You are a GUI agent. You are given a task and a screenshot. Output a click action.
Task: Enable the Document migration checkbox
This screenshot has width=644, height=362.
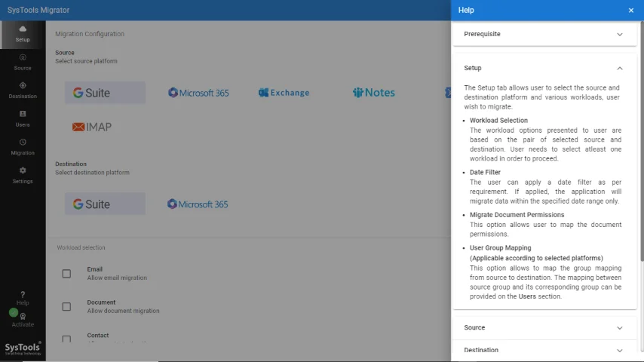(66, 306)
